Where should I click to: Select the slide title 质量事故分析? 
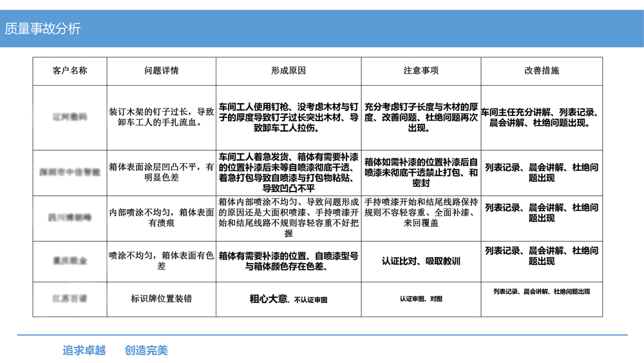43,28
